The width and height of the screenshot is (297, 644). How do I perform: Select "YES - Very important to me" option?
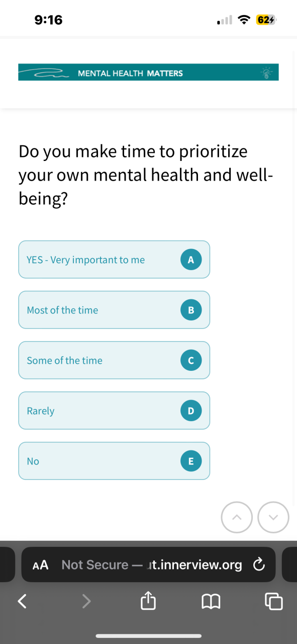tap(114, 260)
